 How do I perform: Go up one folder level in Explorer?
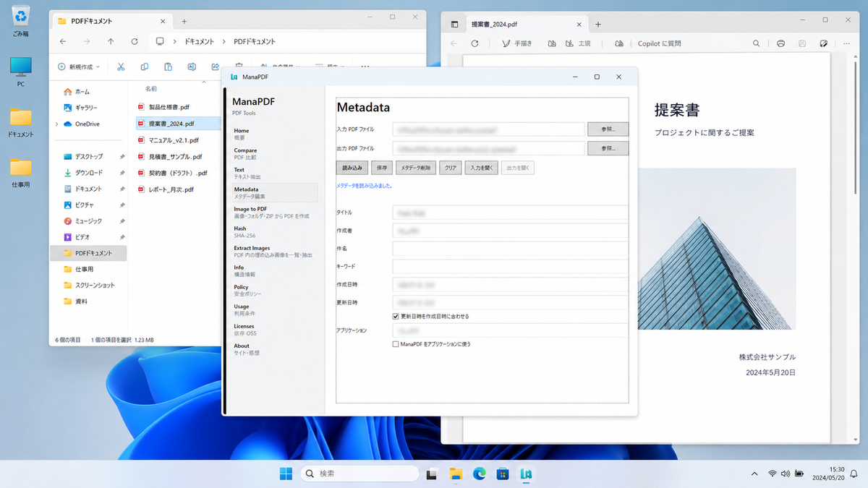111,41
